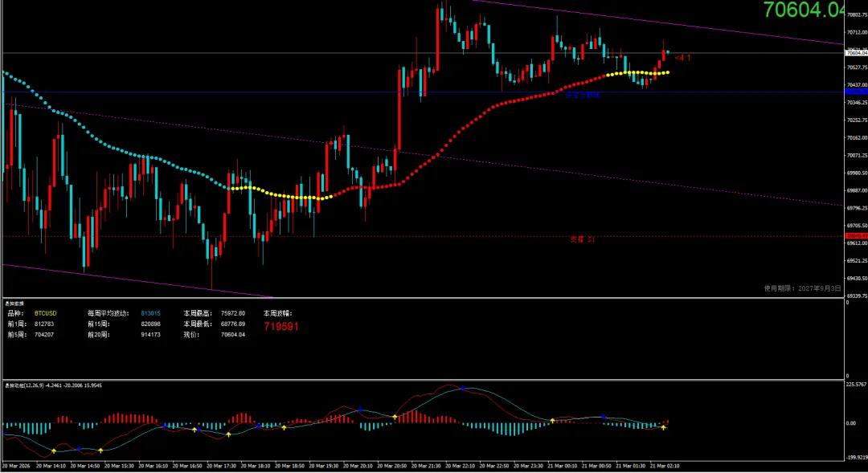868x473 pixels.
Task: Click the 70527.75 price axis label
Action: click(857, 67)
